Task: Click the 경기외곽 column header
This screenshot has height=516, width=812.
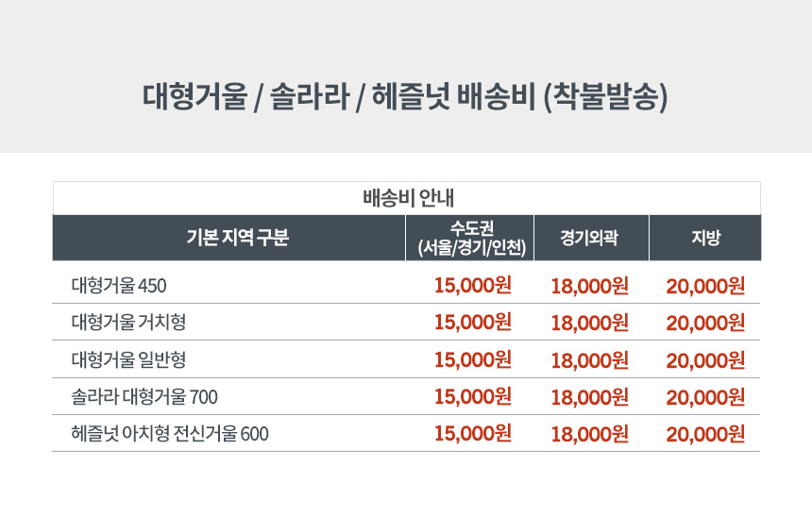Action: coord(590,239)
